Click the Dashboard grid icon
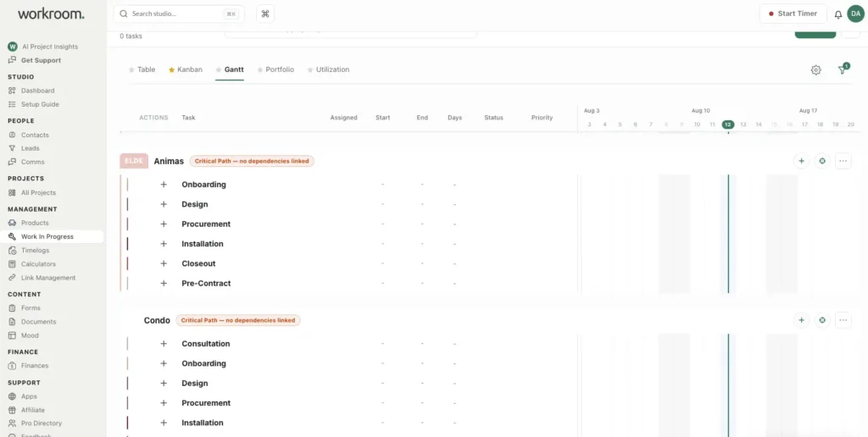 [12, 90]
